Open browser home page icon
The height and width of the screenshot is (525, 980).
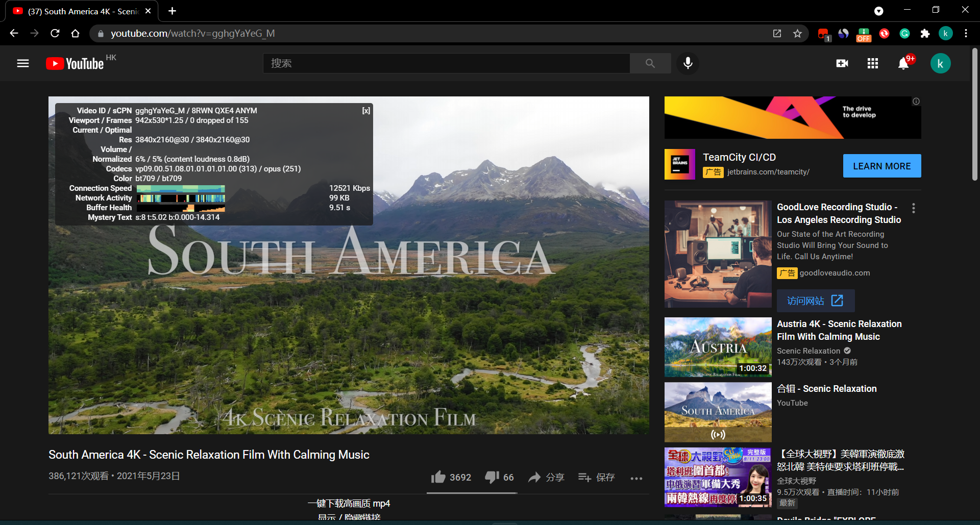pos(75,33)
